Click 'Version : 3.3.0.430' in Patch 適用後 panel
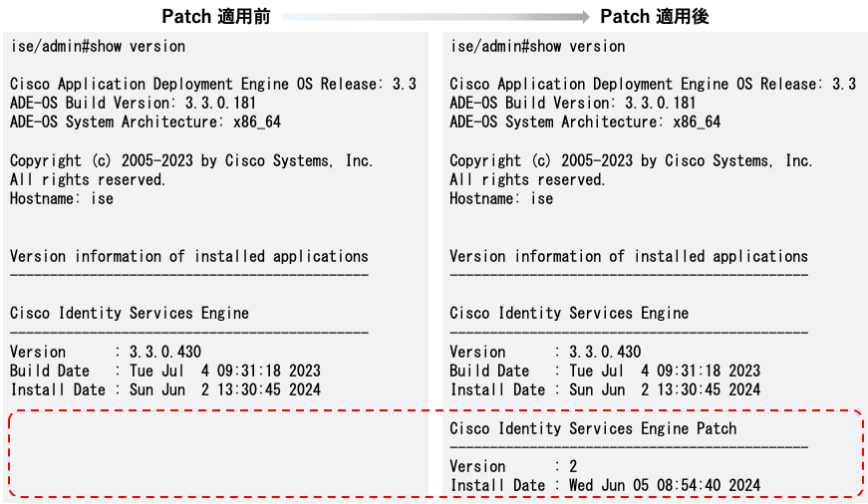This screenshot has height=504, width=868. [545, 352]
